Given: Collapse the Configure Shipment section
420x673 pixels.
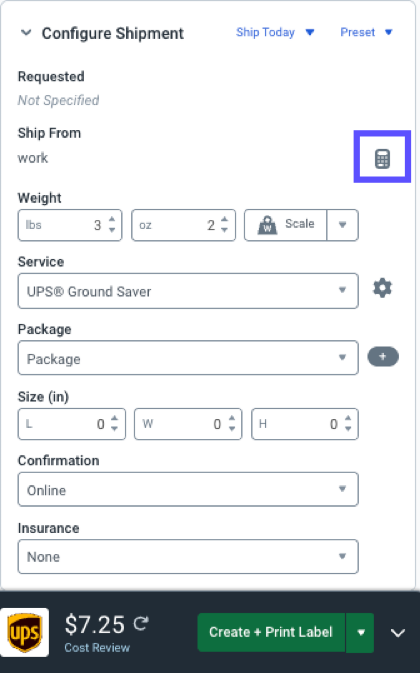Looking at the screenshot, I should [26, 33].
